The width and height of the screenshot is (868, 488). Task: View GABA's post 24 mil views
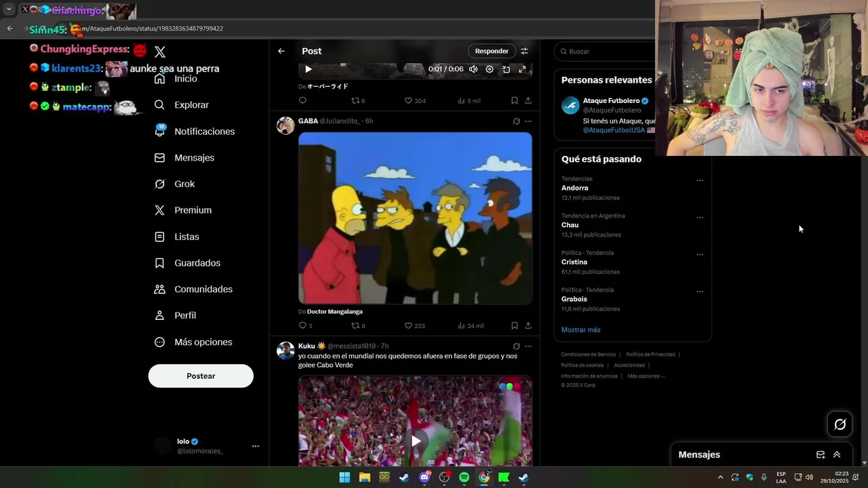(x=471, y=325)
